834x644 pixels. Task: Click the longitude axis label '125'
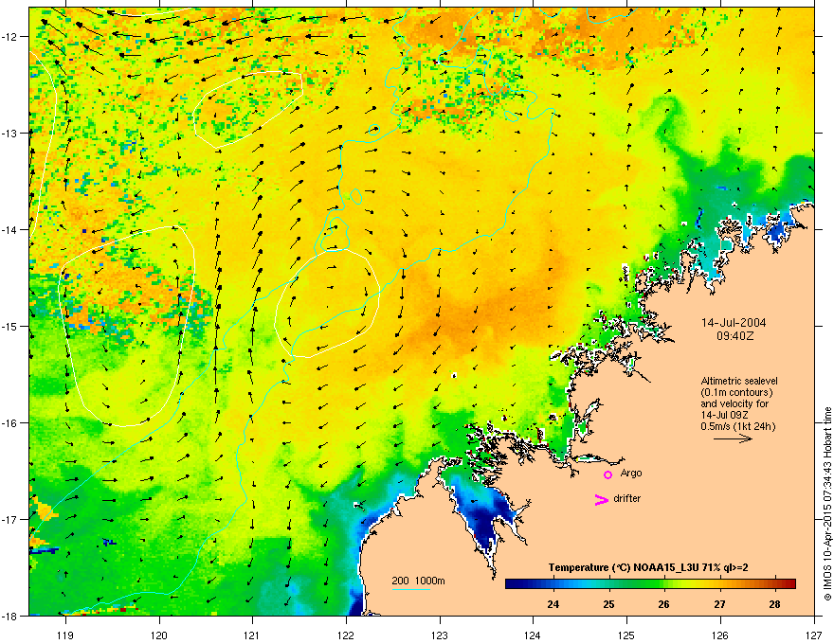[x=626, y=635]
